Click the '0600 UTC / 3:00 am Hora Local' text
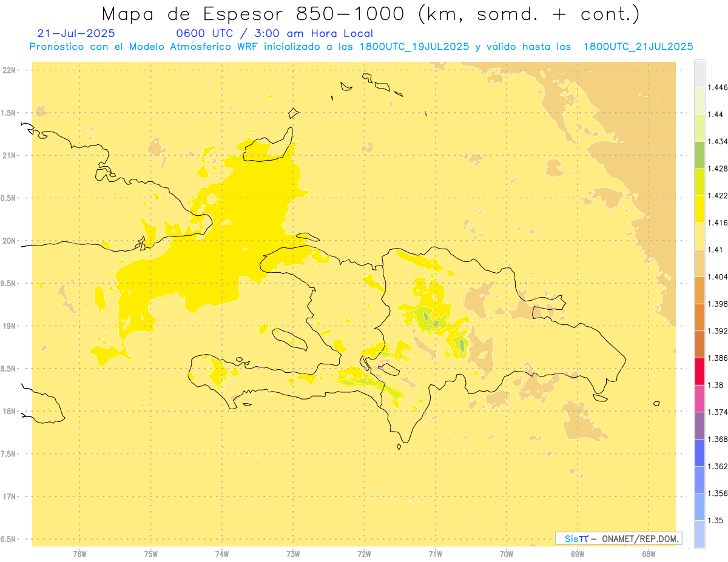 (275, 34)
